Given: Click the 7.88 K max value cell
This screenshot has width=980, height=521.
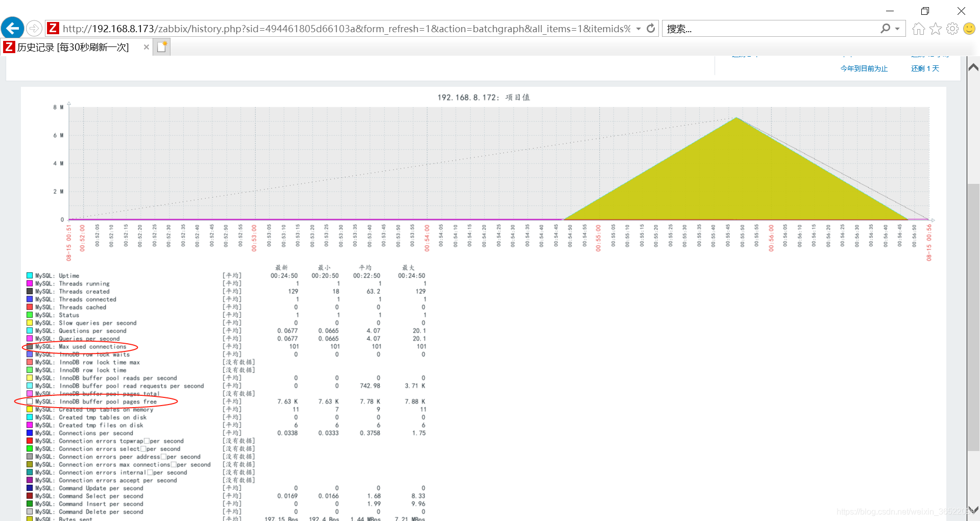Looking at the screenshot, I should click(x=415, y=401).
